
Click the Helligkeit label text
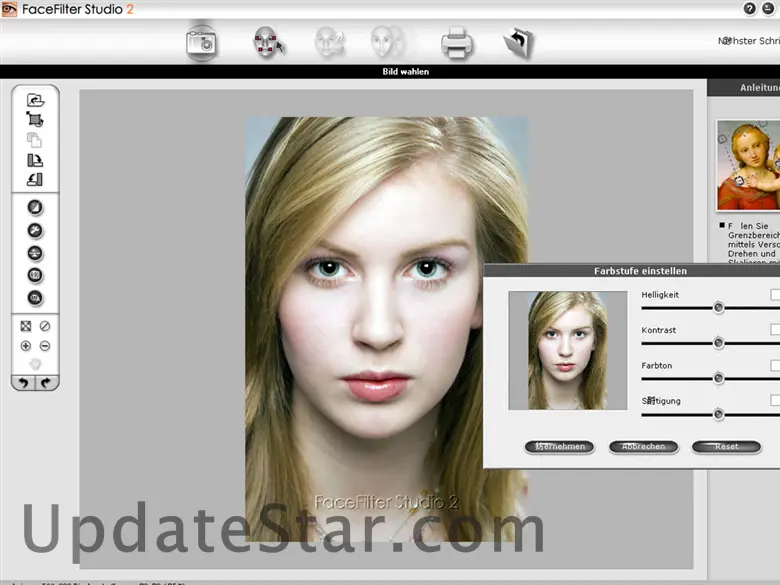(660, 294)
